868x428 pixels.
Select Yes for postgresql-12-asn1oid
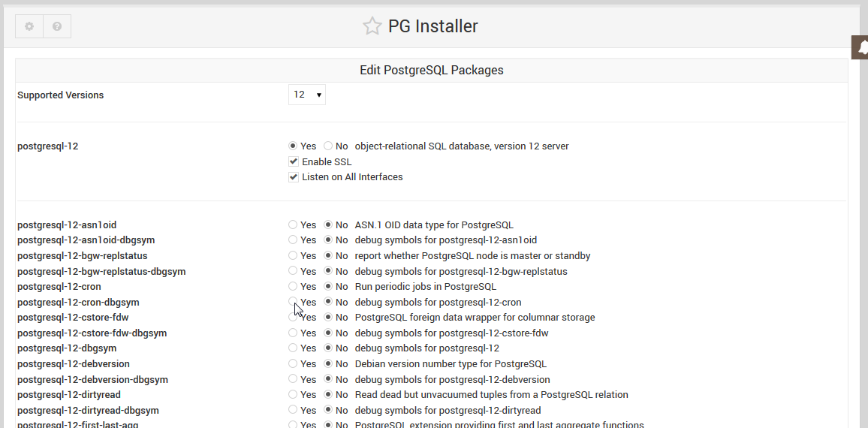(293, 225)
